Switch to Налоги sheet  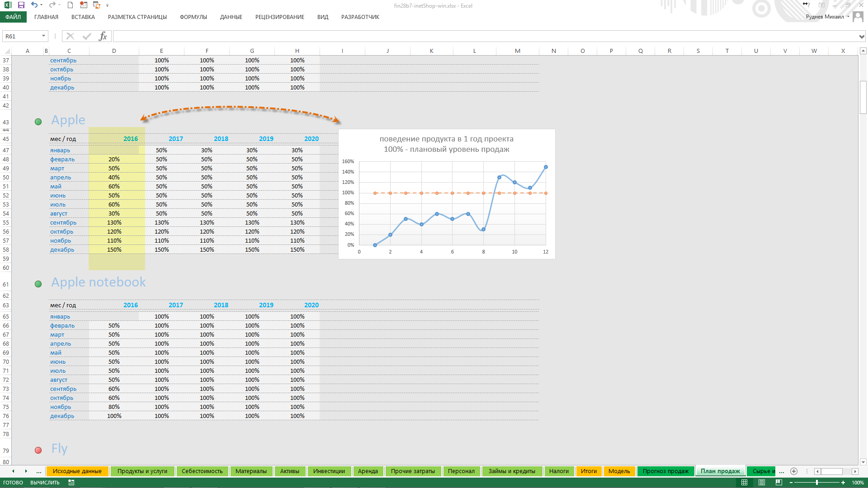pos(559,471)
